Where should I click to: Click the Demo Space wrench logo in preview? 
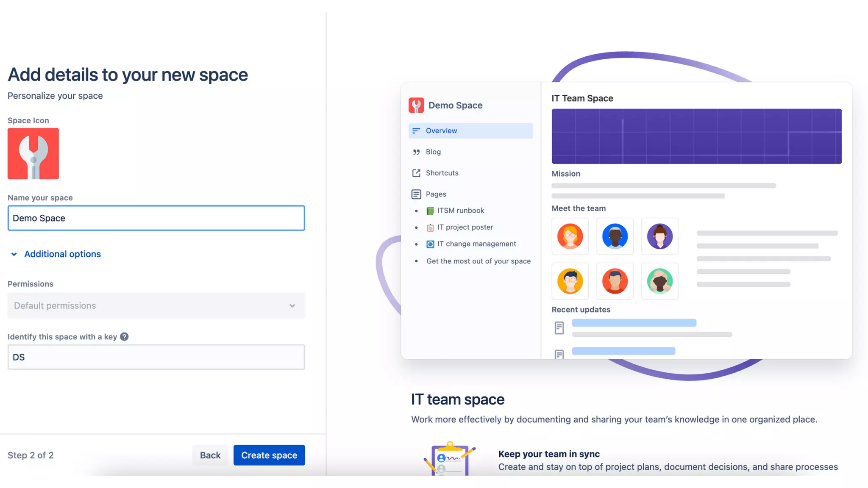(416, 105)
